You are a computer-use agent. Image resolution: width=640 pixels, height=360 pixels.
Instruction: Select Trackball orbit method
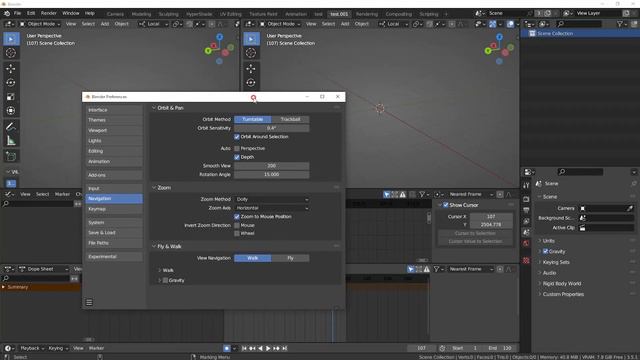click(290, 119)
